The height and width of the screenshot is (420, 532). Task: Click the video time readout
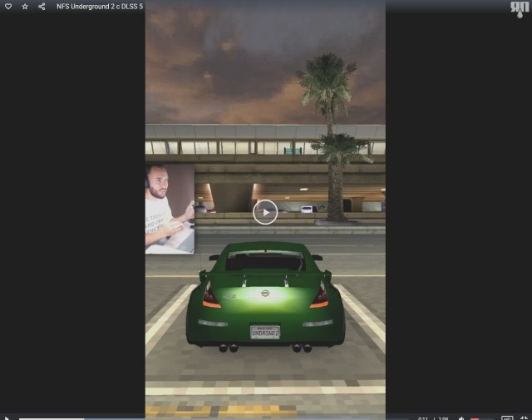(x=433, y=418)
